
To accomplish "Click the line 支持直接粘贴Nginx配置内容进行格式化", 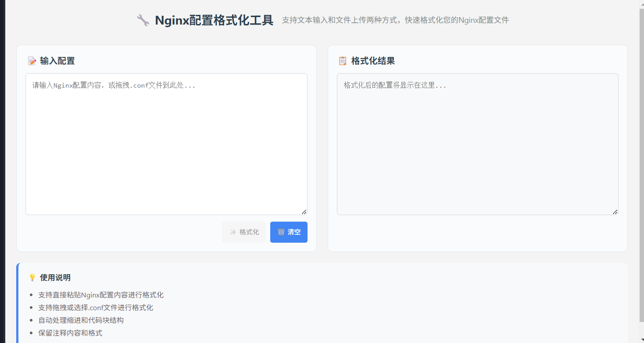I will (101, 295).
